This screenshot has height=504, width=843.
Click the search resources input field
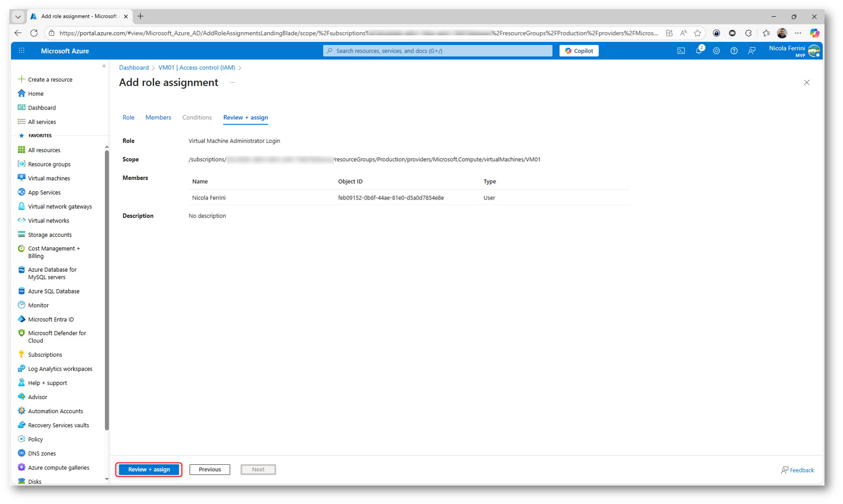pyautogui.click(x=437, y=51)
